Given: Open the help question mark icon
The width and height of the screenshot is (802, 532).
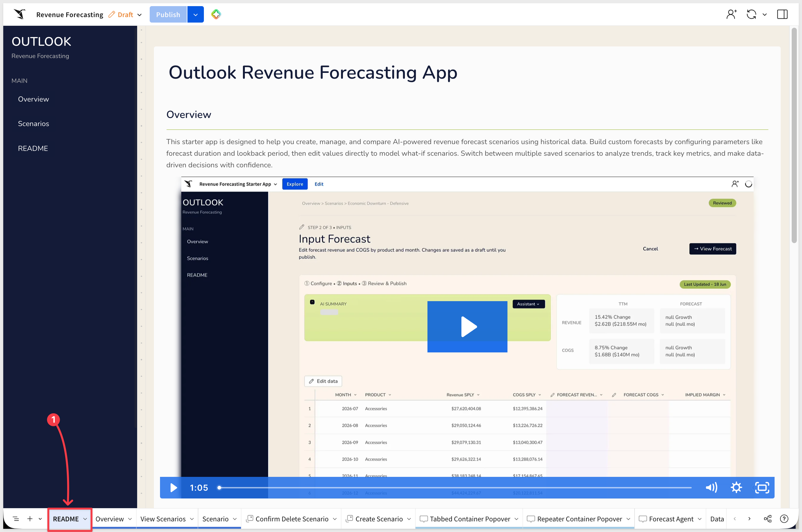Looking at the screenshot, I should (784, 519).
